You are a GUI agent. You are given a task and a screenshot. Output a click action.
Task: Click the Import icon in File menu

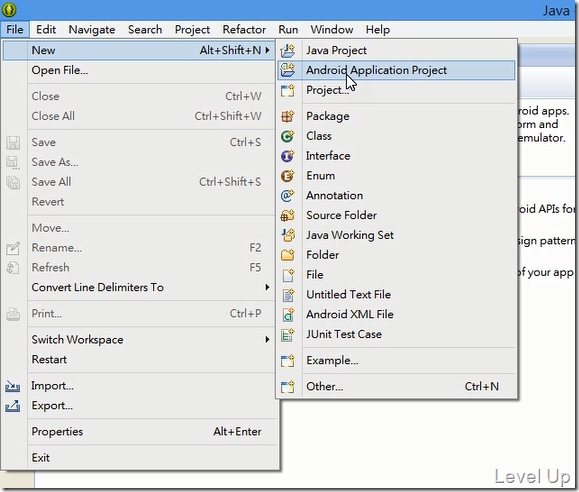point(13,386)
